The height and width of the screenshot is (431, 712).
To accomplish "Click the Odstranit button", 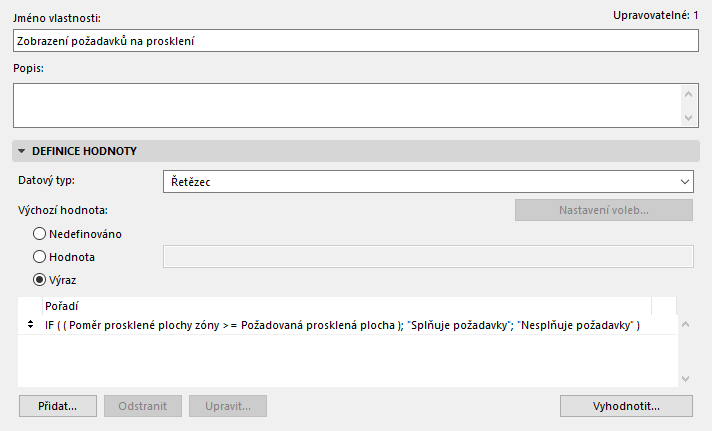I will tap(143, 406).
